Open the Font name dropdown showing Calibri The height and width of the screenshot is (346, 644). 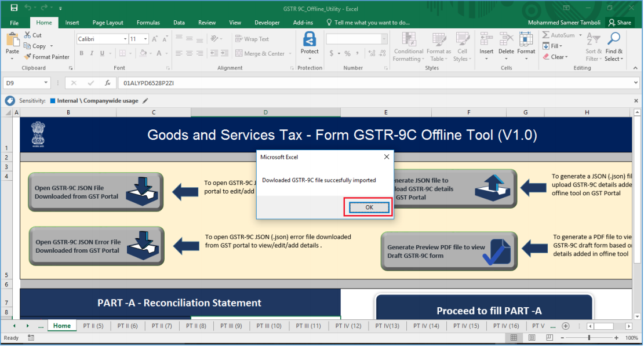pyautogui.click(x=125, y=39)
